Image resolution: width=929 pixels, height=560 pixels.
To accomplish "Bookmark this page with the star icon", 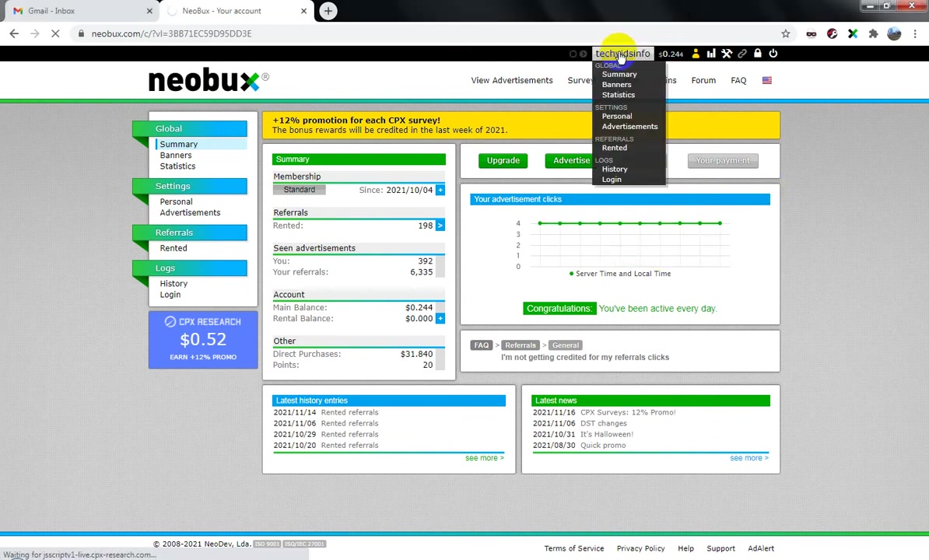I will point(786,33).
